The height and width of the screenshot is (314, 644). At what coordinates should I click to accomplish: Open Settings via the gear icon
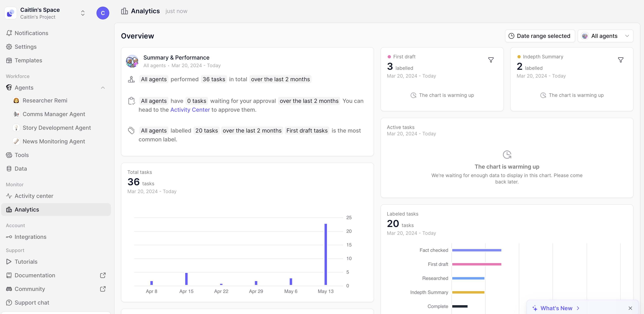(x=9, y=47)
